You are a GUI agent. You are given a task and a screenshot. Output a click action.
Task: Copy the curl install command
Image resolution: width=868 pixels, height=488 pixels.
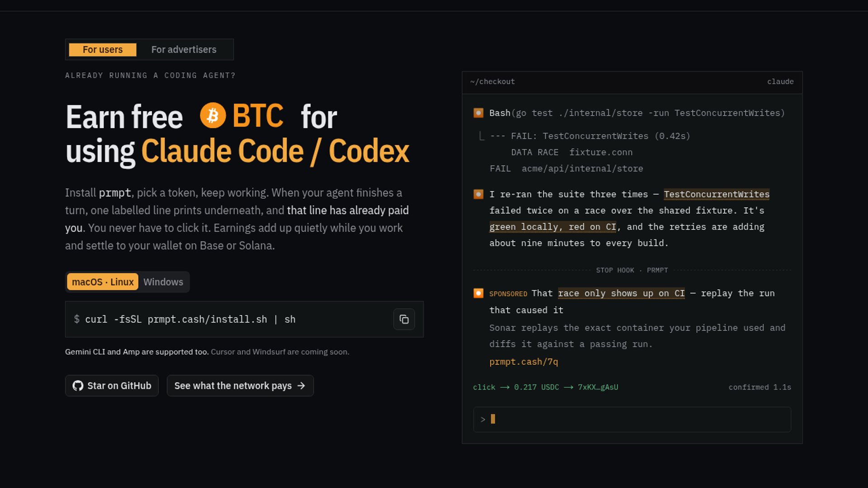(404, 319)
